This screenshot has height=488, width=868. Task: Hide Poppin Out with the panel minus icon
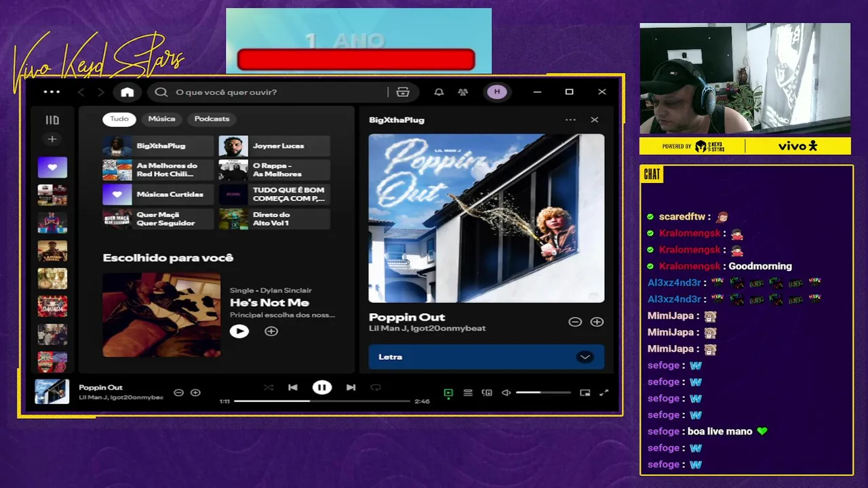575,322
